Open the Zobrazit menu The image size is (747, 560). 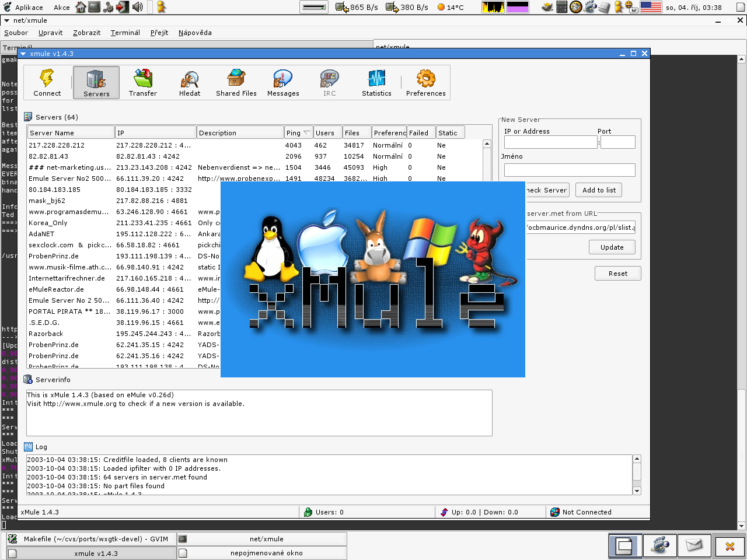point(86,33)
